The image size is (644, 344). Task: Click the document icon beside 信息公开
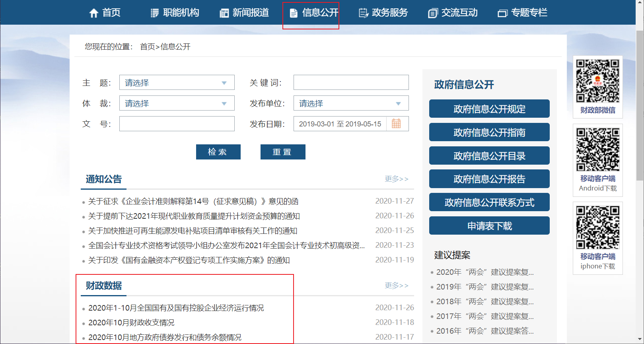point(294,13)
